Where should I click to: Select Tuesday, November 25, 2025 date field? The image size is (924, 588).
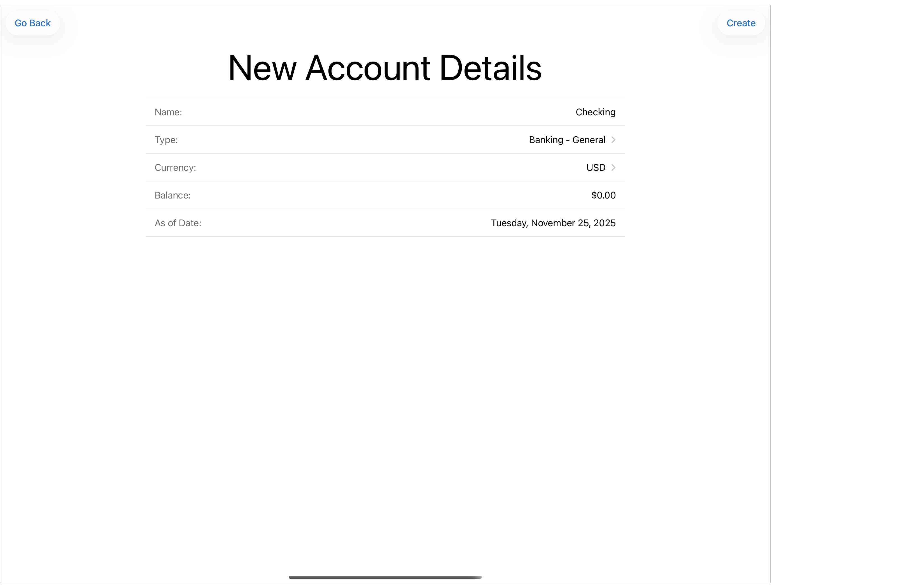(553, 223)
